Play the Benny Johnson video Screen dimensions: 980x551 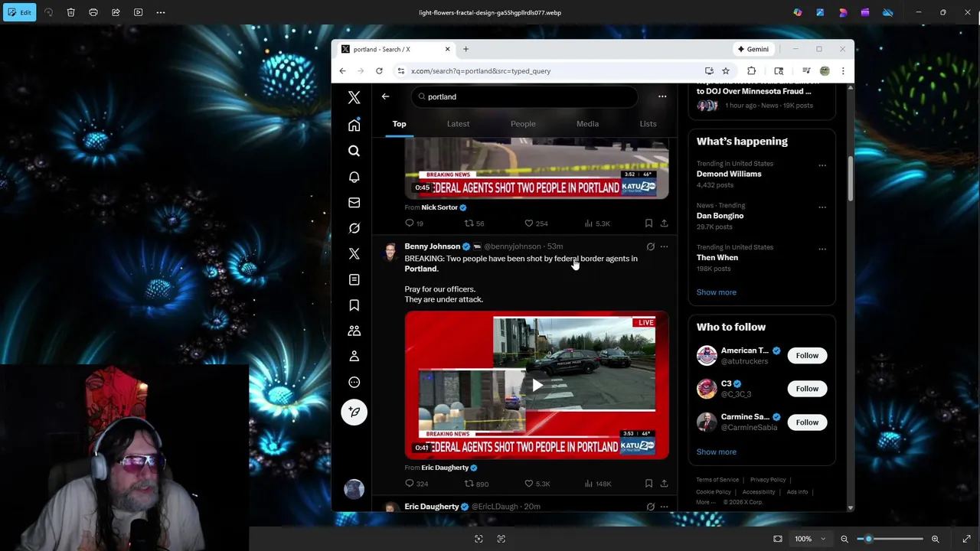pyautogui.click(x=537, y=385)
